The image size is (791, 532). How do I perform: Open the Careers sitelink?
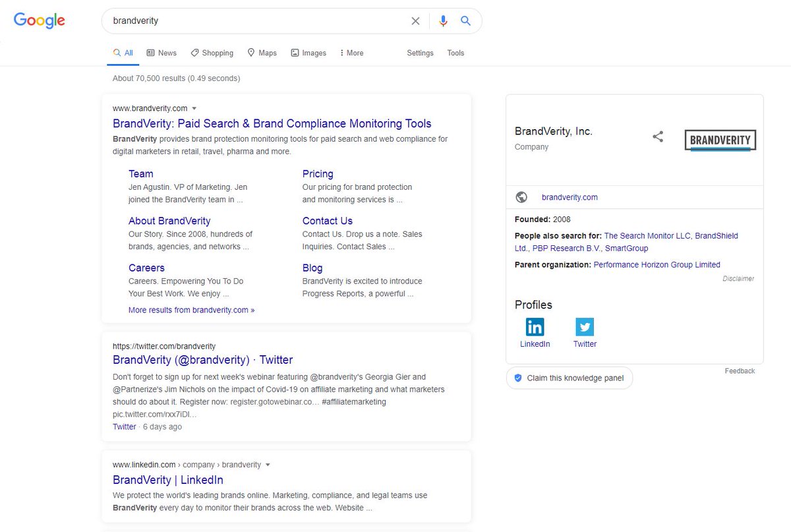click(x=146, y=268)
